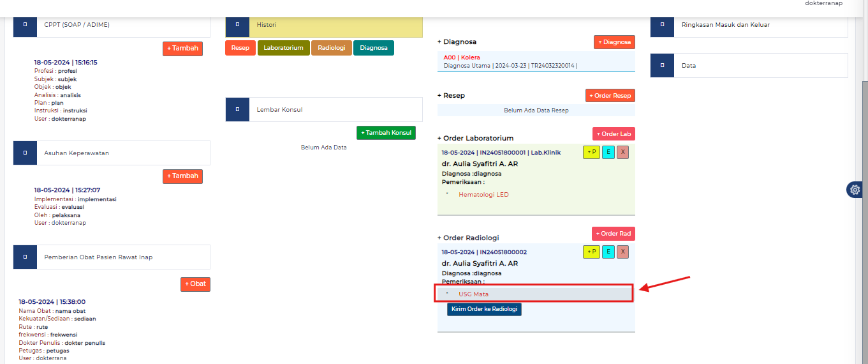868x364 pixels.
Task: Click the square icon in the Histori header
Action: pyautogui.click(x=237, y=25)
